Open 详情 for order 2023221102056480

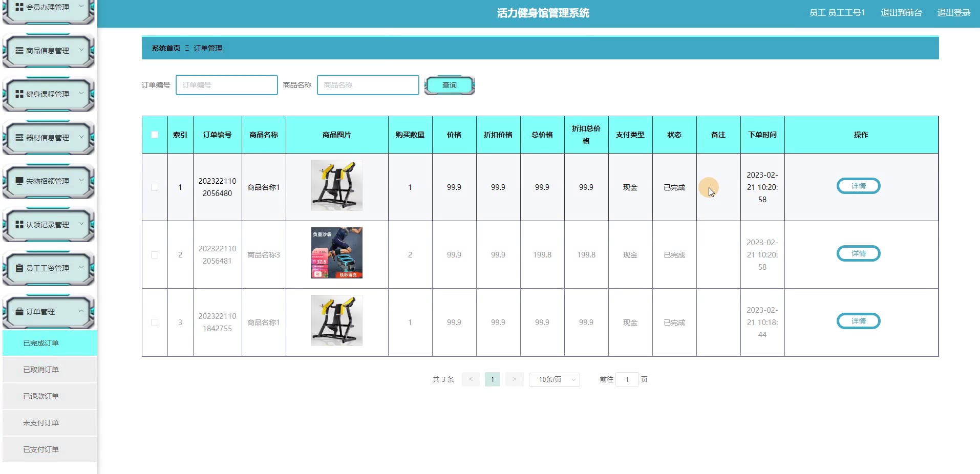click(x=859, y=186)
